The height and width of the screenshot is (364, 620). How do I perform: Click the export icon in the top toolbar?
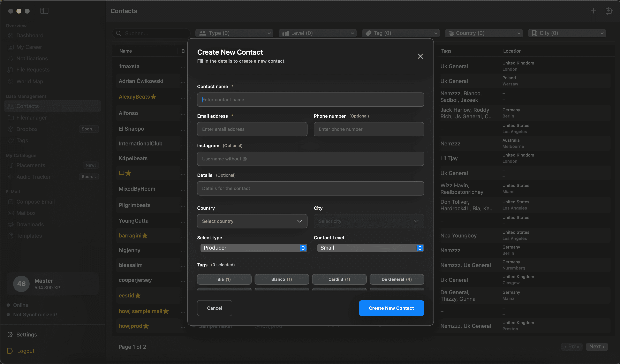610,11
